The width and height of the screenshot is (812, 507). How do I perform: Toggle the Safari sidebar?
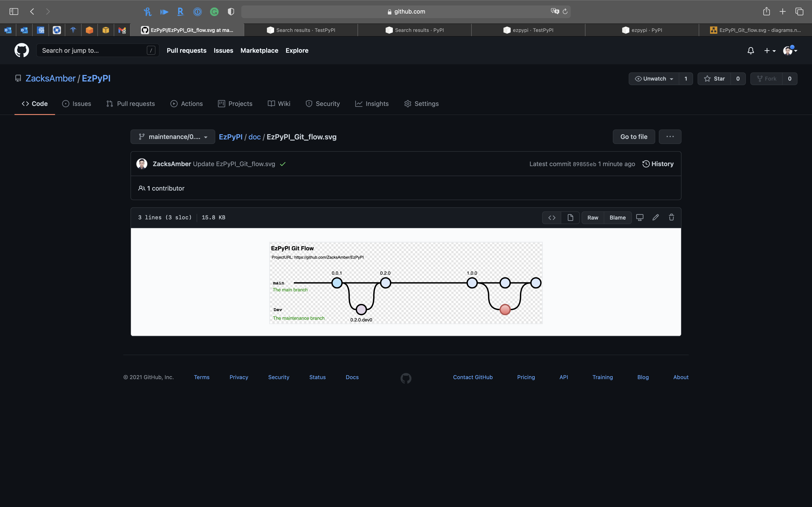[x=14, y=12]
